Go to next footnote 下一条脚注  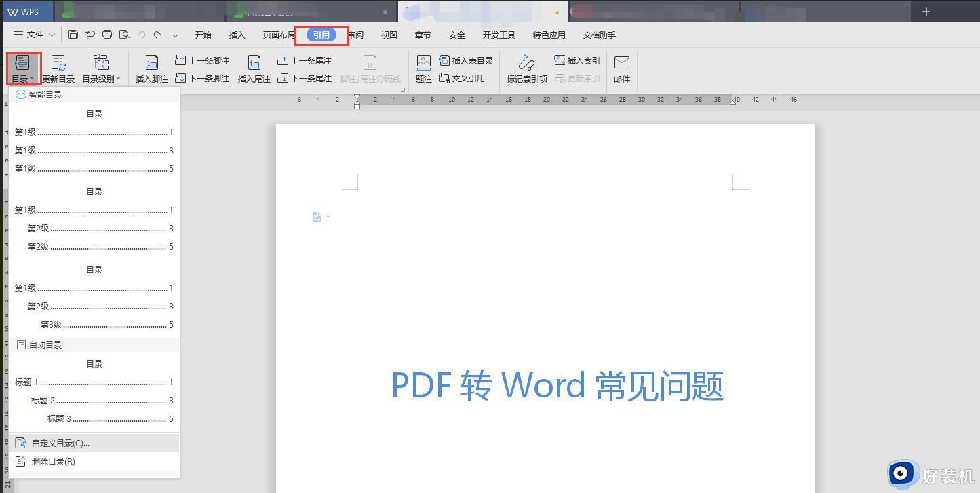[x=202, y=78]
